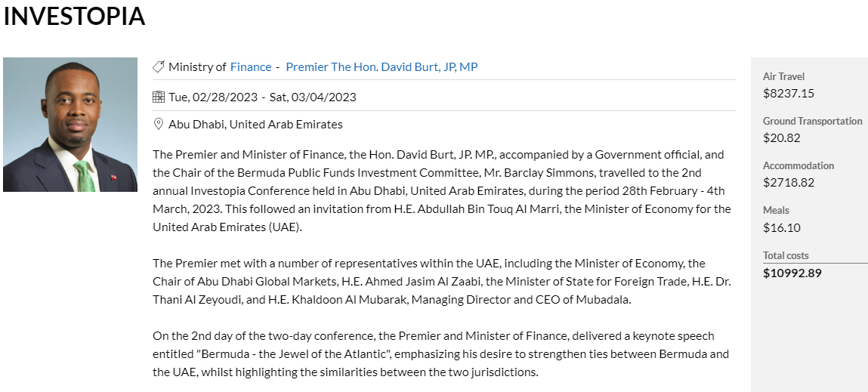Click the calendar icon beside the travel dates
Image resolution: width=868 pixels, height=392 pixels.
click(x=159, y=97)
